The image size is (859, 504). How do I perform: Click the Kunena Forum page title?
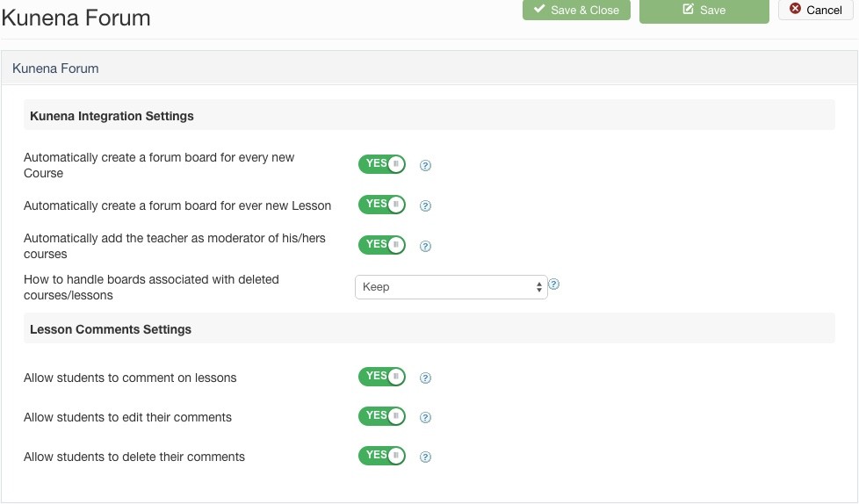76,18
